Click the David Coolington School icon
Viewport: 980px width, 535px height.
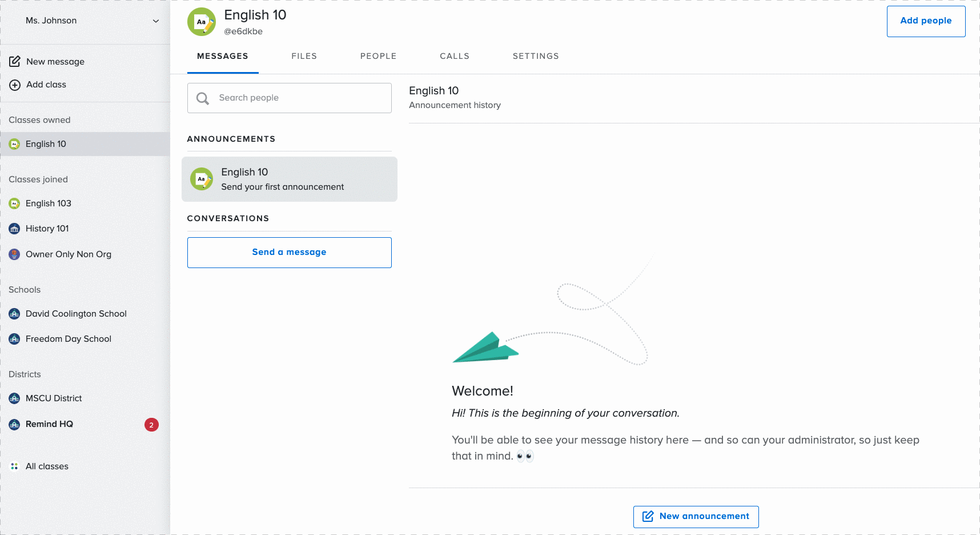(15, 314)
